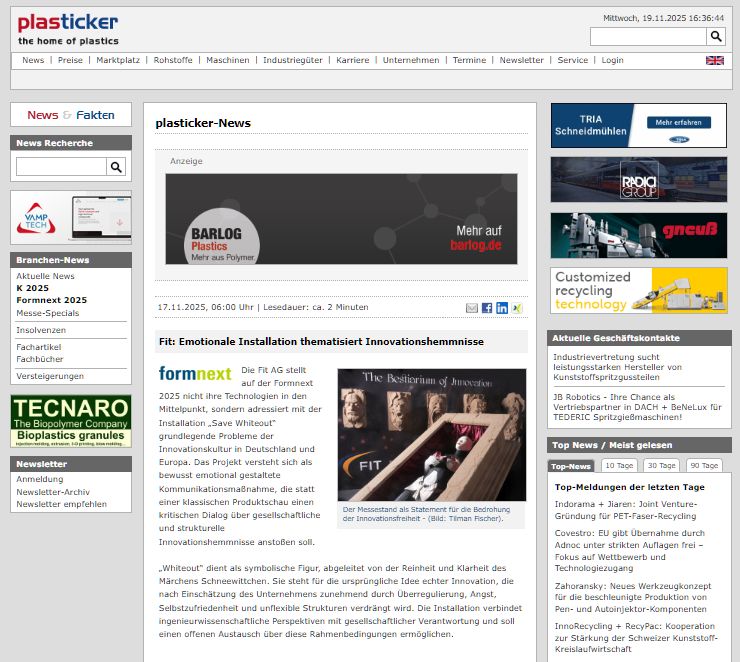Open the Maschinen menu item

pos(227,60)
